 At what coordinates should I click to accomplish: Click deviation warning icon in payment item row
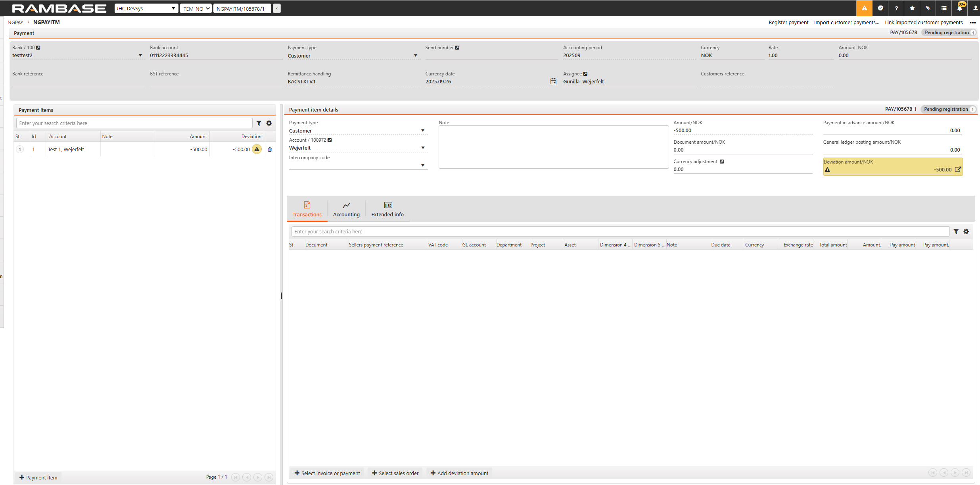point(257,150)
